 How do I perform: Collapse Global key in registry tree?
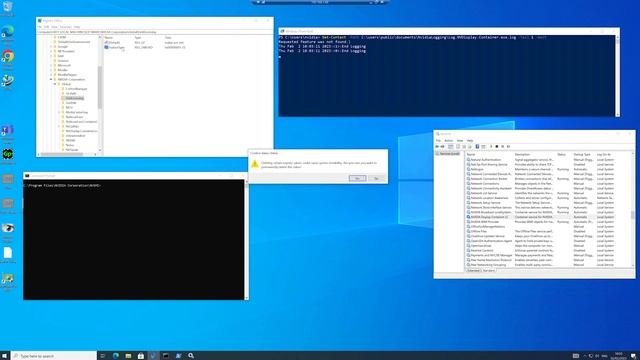point(56,84)
